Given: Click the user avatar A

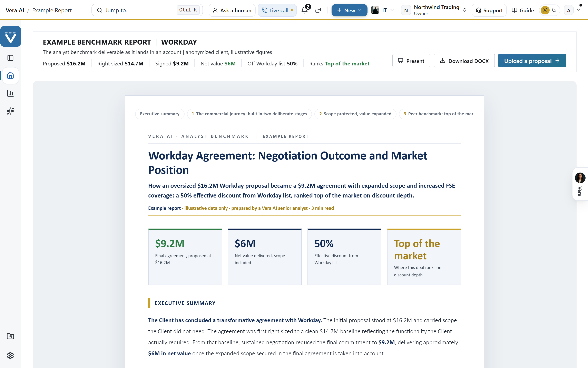Looking at the screenshot, I should click(x=569, y=10).
